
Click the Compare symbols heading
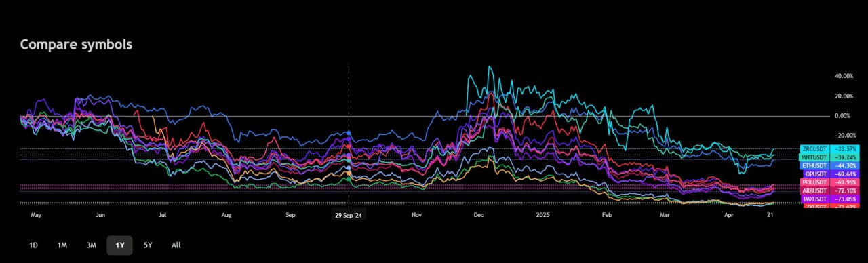(x=76, y=45)
